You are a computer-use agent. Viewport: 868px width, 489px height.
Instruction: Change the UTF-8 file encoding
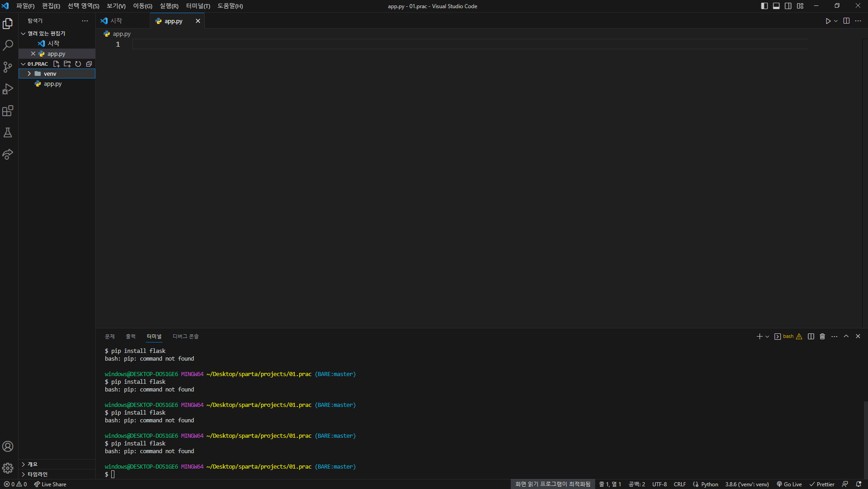(659, 484)
